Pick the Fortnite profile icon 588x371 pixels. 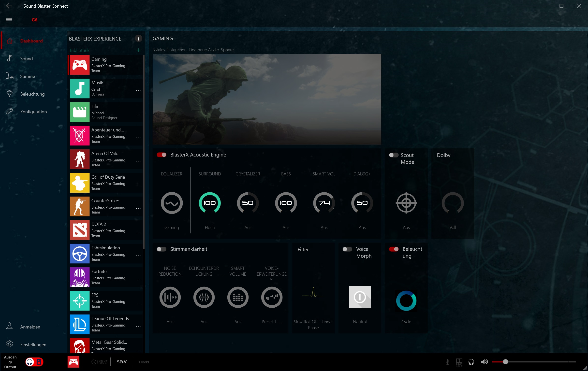point(80,277)
